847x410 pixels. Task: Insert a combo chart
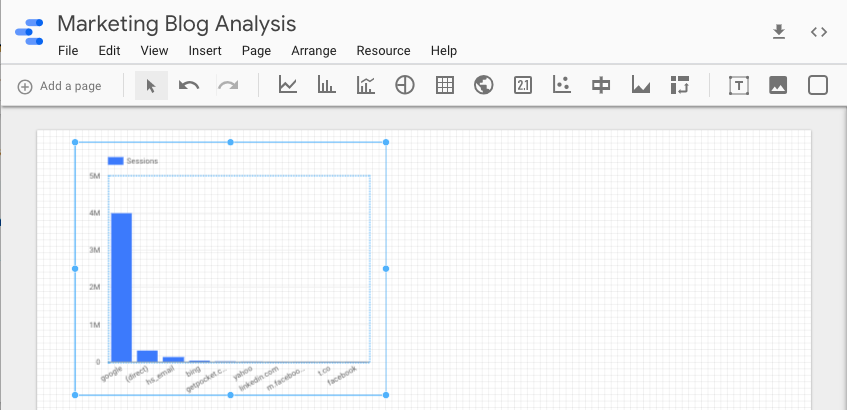tap(365, 86)
